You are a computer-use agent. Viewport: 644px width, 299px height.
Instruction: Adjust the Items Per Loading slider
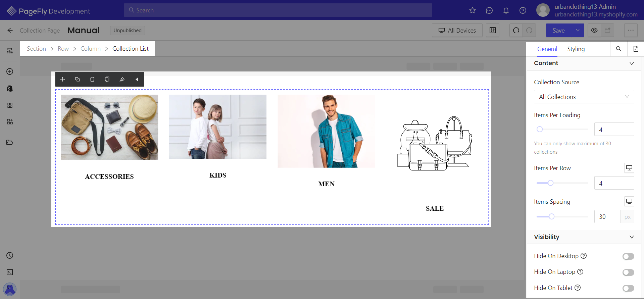(x=562, y=129)
